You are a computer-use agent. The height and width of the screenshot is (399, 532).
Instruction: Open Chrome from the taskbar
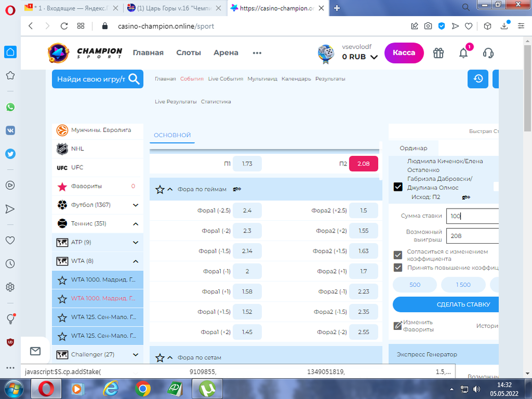143,389
